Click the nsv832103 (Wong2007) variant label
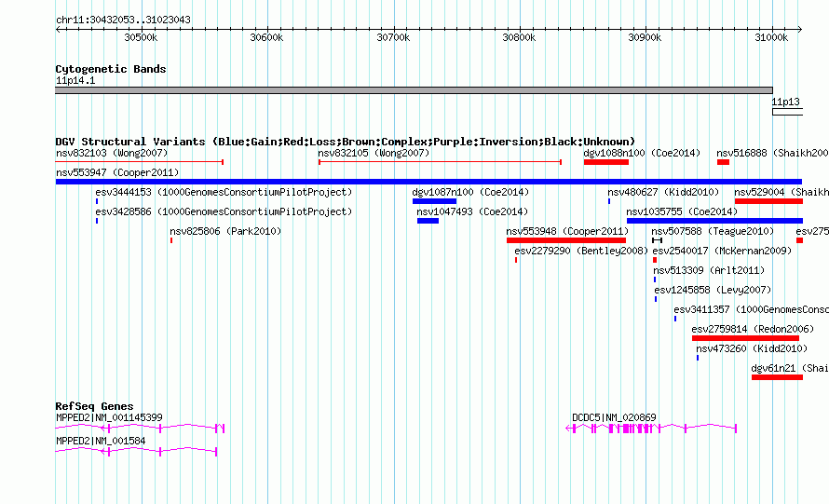 pyautogui.click(x=112, y=153)
